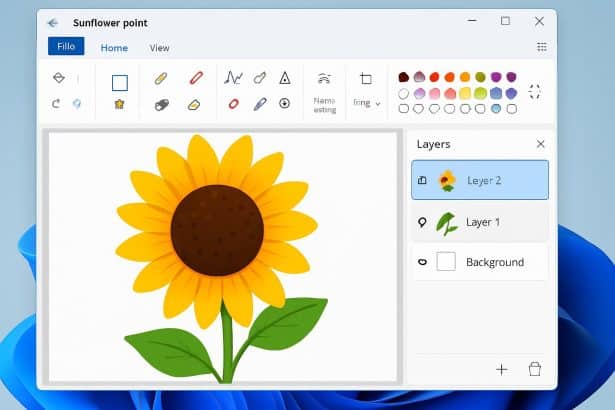Select the square shape tool
The width and height of the screenshot is (615, 410).
point(119,83)
